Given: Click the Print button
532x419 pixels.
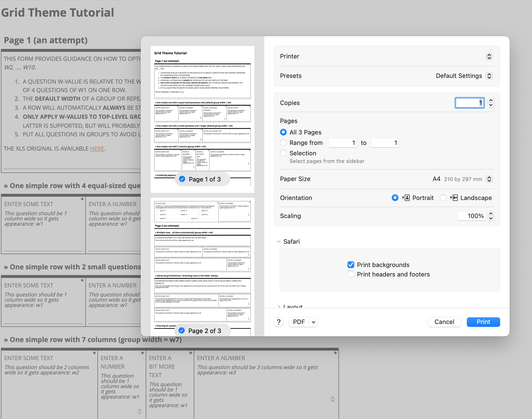Looking at the screenshot, I should (483, 322).
